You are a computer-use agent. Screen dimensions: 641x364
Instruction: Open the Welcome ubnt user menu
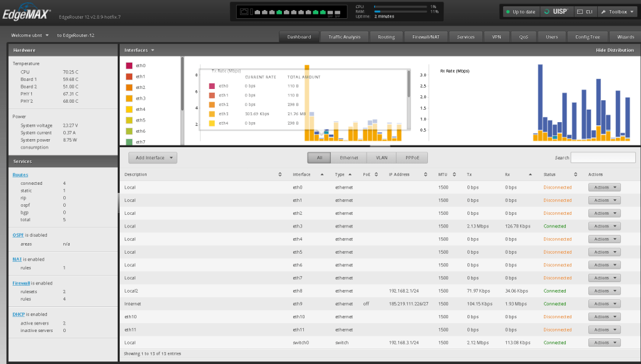[x=30, y=36]
